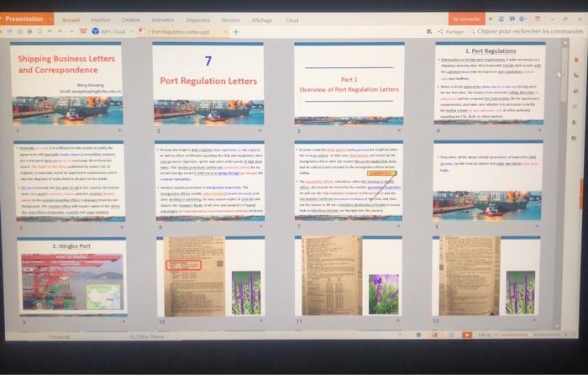Screen dimensions: 588x375
Task: Click the grid icon left of Partager
Action: pyautogui.click(x=429, y=32)
